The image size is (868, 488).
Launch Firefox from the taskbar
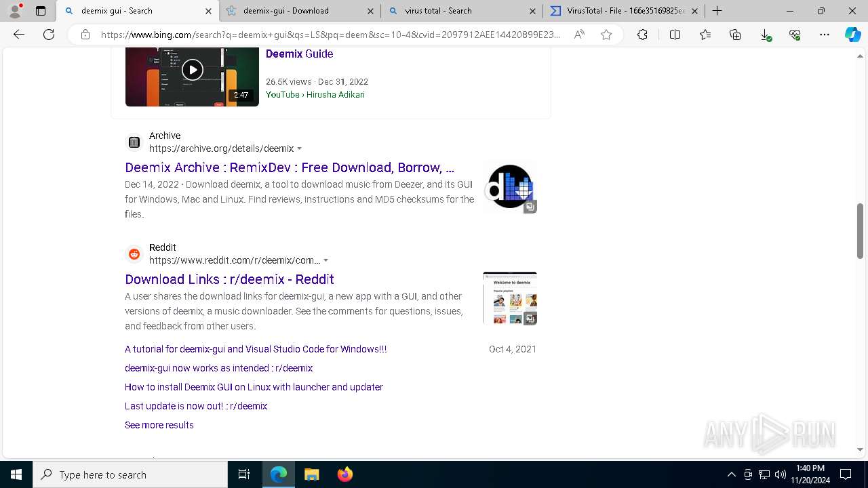click(344, 474)
